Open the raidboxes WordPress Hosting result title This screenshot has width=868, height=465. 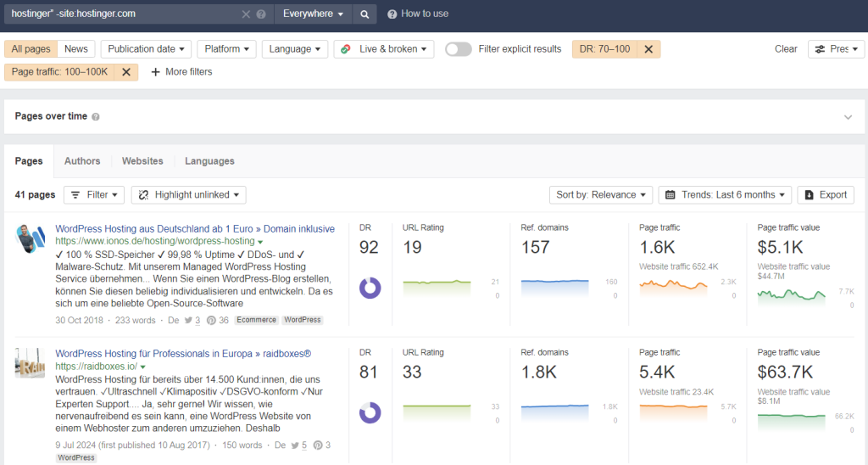183,354
